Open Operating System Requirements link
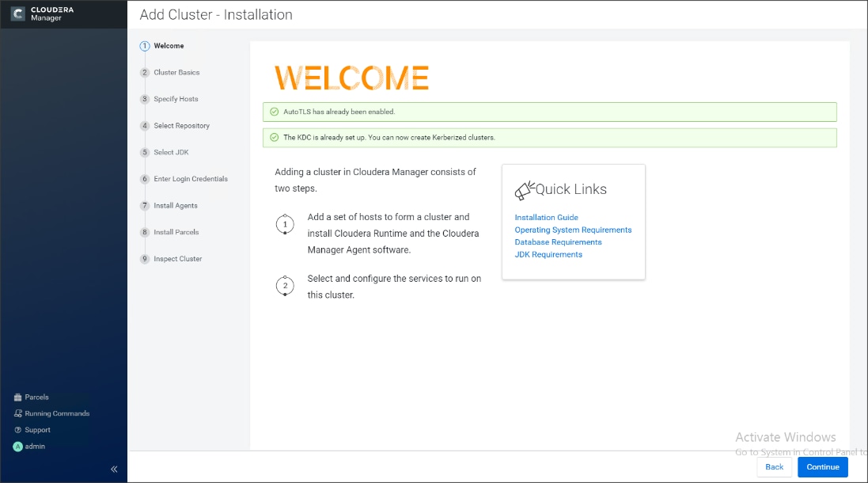Image resolution: width=868 pixels, height=483 pixels. pyautogui.click(x=573, y=230)
